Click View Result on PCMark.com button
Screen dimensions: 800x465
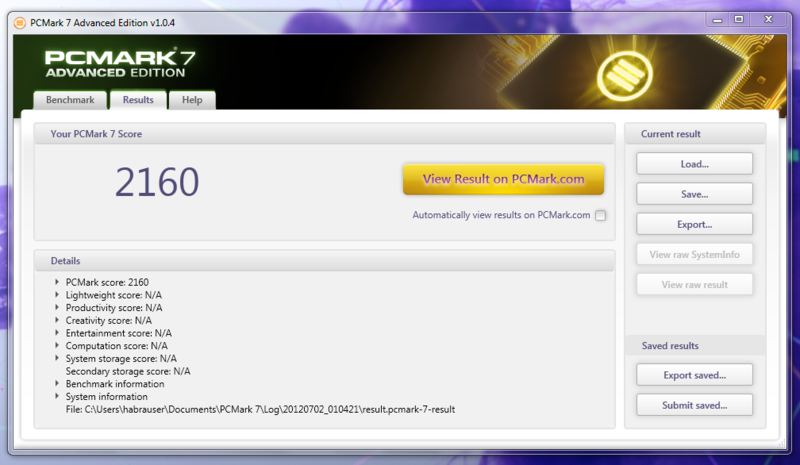click(x=503, y=179)
